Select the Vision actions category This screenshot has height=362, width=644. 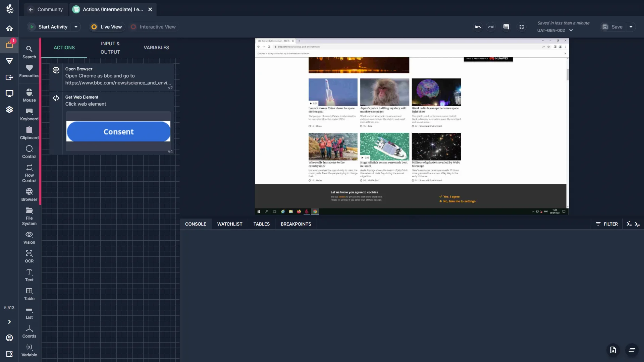coord(29,237)
